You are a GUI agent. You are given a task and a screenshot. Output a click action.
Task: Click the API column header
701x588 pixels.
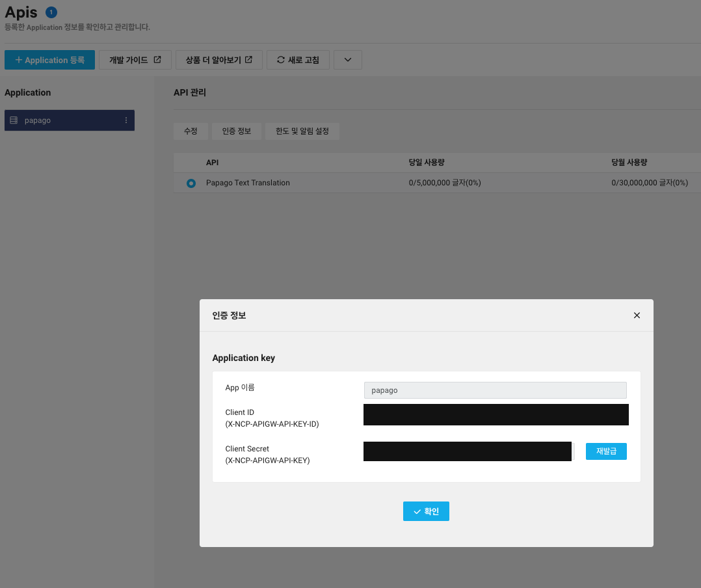213,163
